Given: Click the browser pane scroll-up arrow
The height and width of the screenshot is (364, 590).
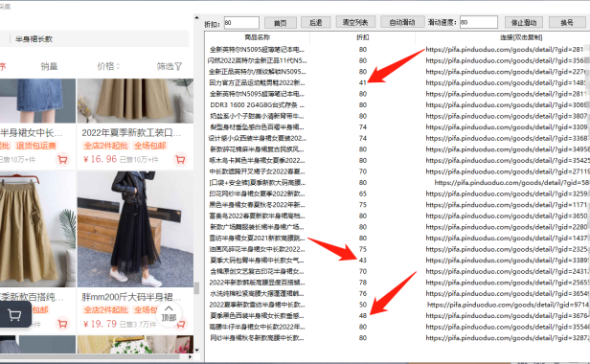Looking at the screenshot, I should (x=196, y=17).
